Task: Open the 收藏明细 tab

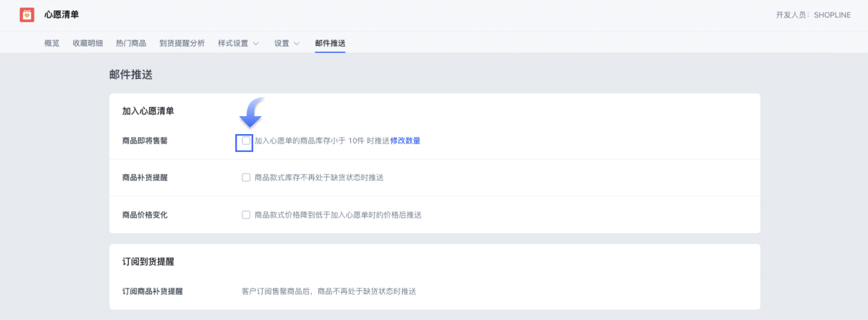Action: pyautogui.click(x=88, y=43)
